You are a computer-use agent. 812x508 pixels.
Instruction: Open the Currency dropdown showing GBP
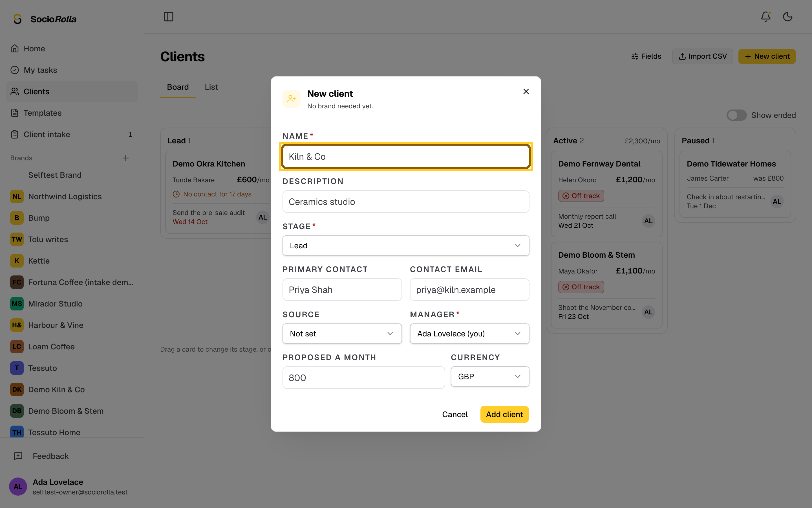[490, 377]
